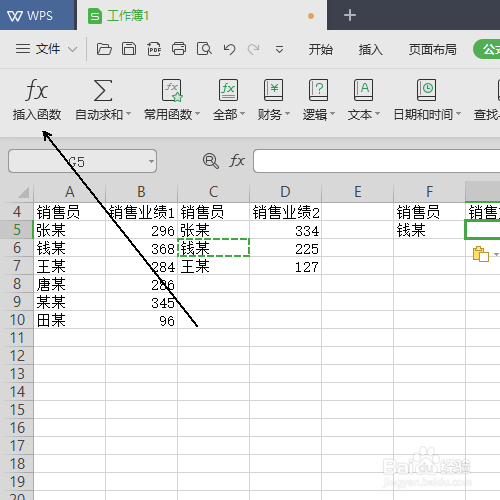Screen dimensions: 500x500
Task: Select row 5 header
Action: pos(17,230)
